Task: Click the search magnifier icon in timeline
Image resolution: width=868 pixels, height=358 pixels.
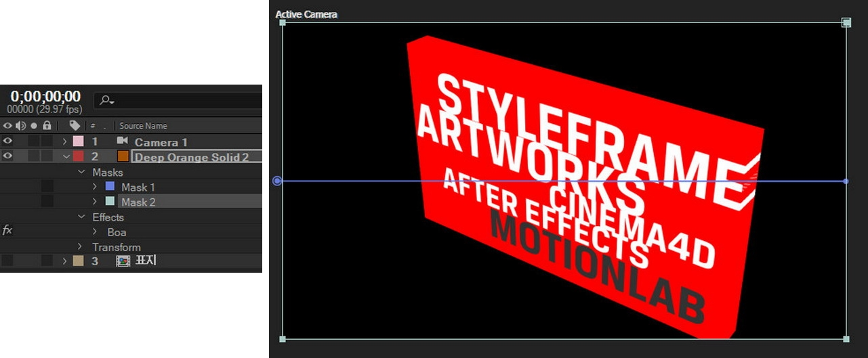Action: (106, 100)
